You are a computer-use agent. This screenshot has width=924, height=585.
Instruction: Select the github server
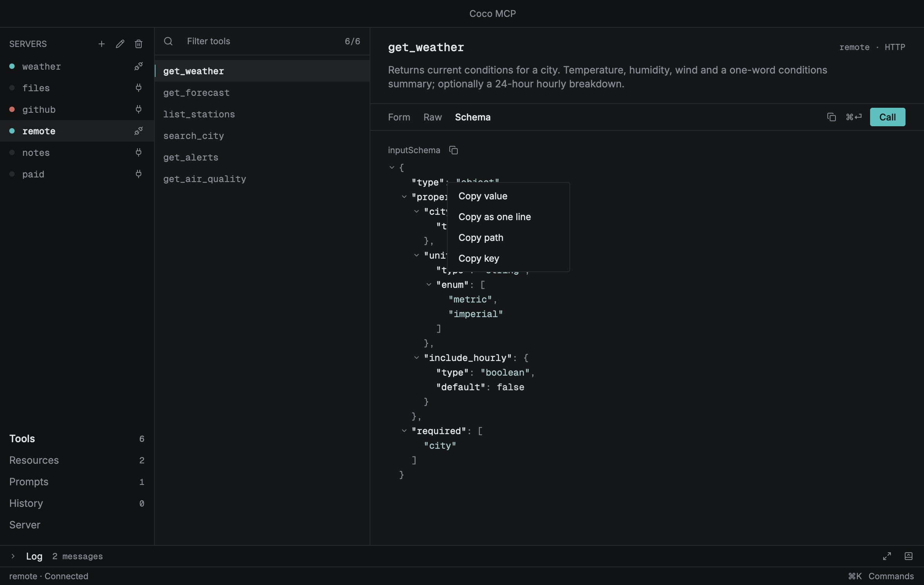point(77,109)
